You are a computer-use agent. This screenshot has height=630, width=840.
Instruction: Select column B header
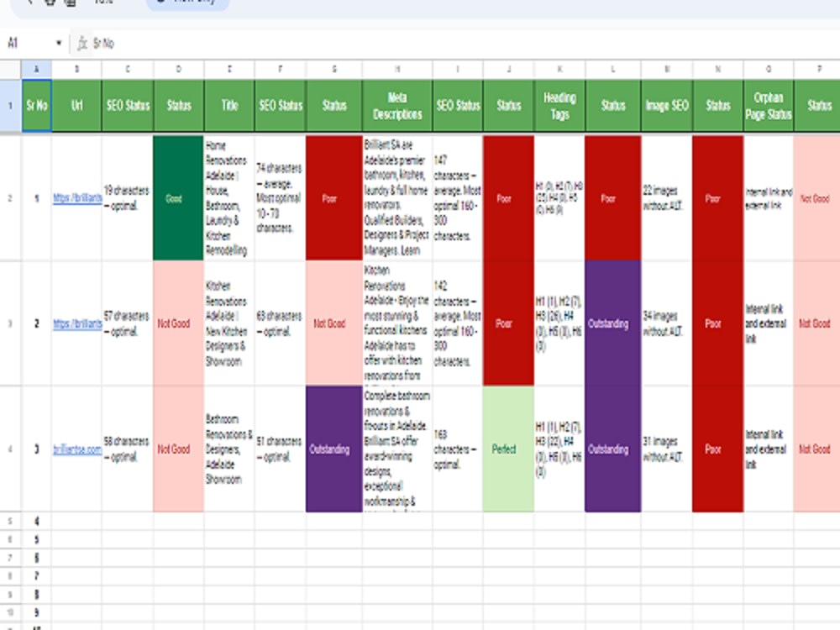(x=76, y=69)
